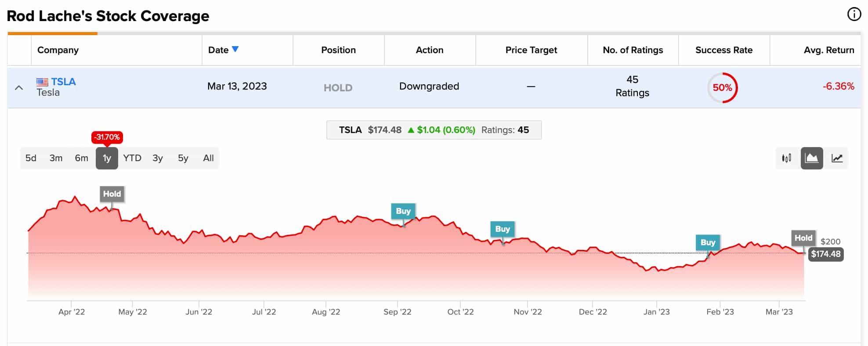This screenshot has width=868, height=346.
Task: Select the 5y time range
Action: [183, 158]
